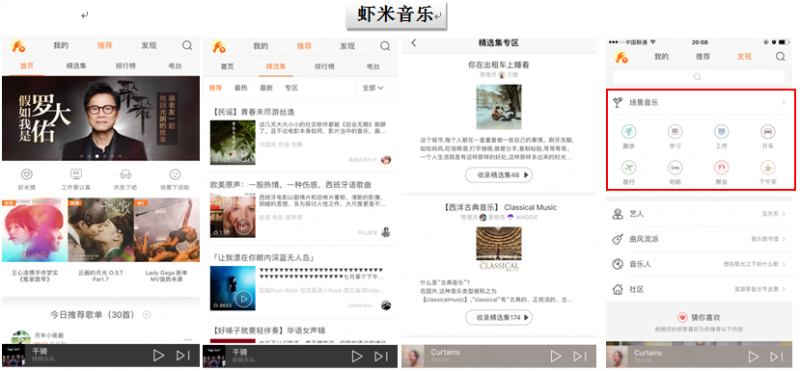Choose the 工作 work scene icon
The image size is (800, 371).
721,132
